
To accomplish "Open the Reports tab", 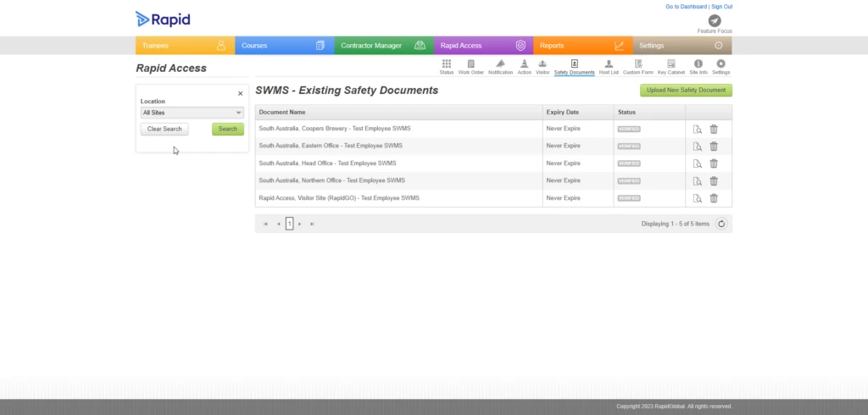I will tap(583, 46).
